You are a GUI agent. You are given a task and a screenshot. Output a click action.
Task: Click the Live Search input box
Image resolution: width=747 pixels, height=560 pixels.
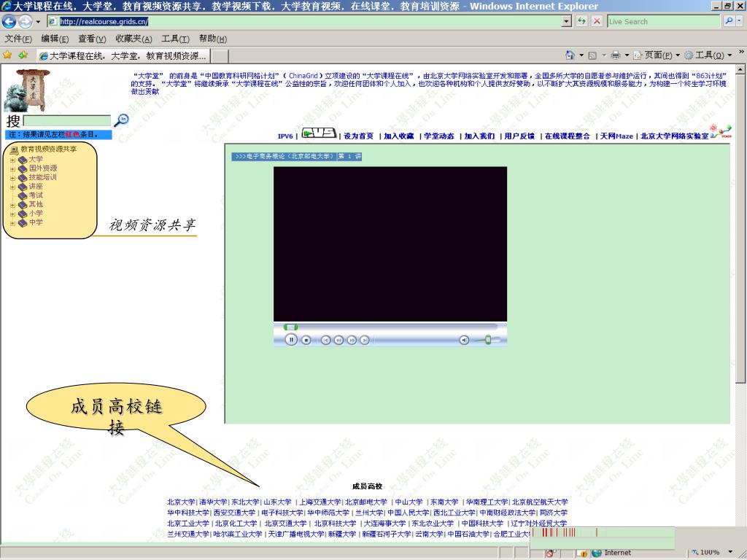click(x=664, y=21)
